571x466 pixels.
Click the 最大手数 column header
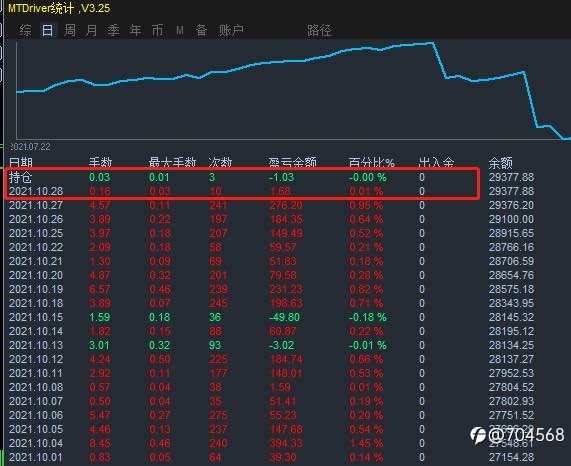172,163
